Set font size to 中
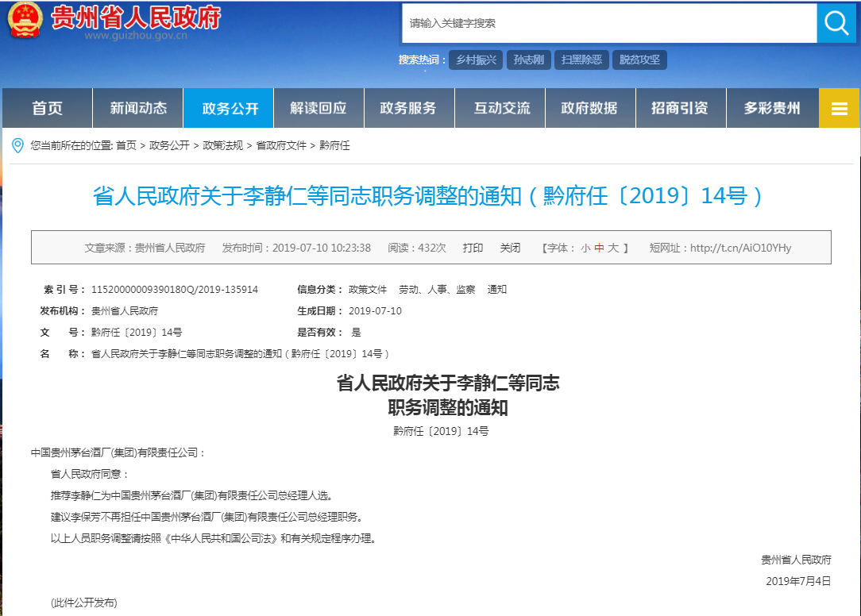This screenshot has height=616, width=861. (x=599, y=248)
